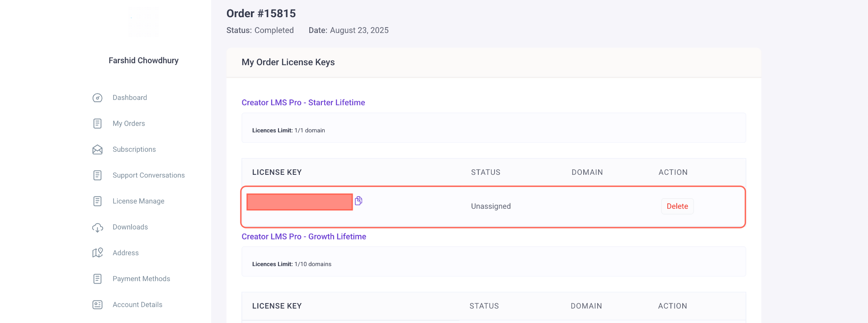Screen dimensions: 868x323
Task: Copy the Starter license key
Action: pos(359,201)
